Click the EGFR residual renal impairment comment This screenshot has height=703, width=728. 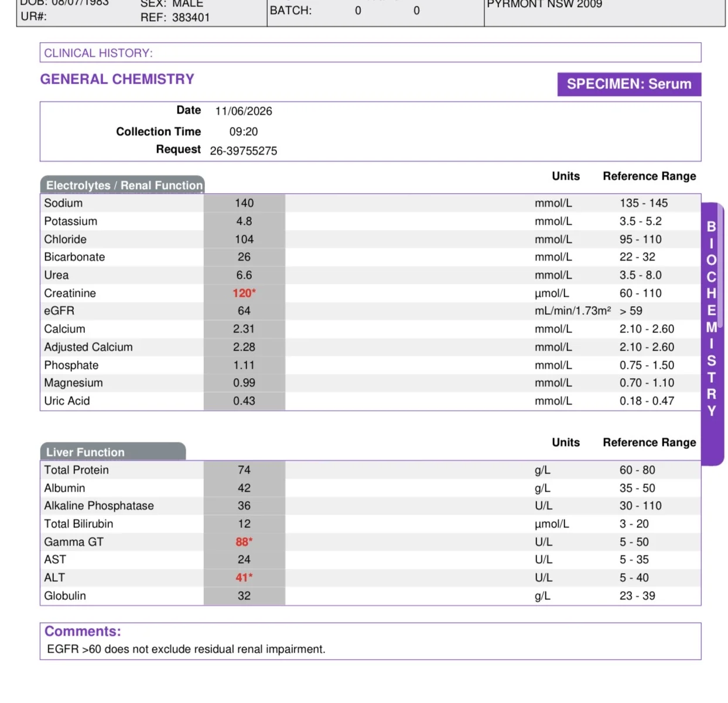coord(186,649)
